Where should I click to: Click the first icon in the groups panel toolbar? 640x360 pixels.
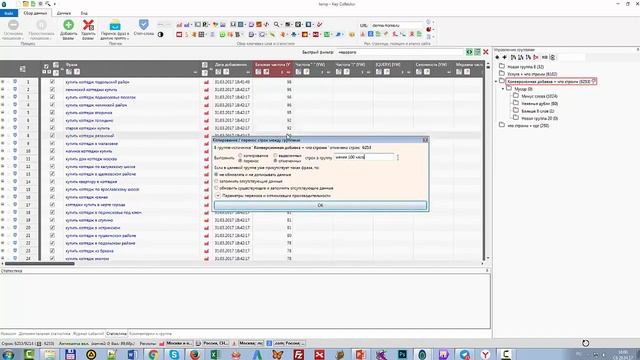497,58
